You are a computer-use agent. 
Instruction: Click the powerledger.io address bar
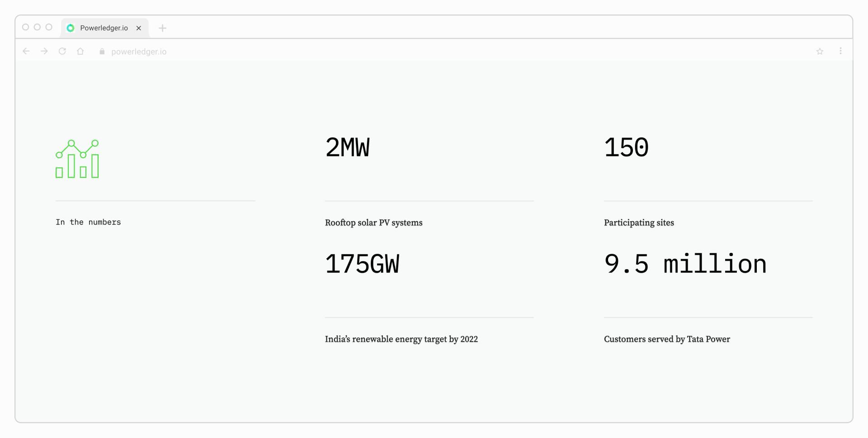[x=139, y=52]
